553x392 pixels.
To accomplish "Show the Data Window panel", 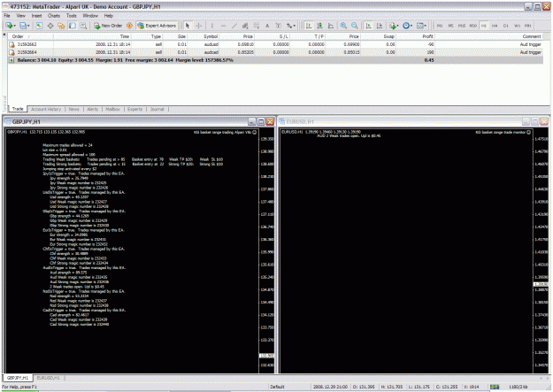I will pos(50,26).
